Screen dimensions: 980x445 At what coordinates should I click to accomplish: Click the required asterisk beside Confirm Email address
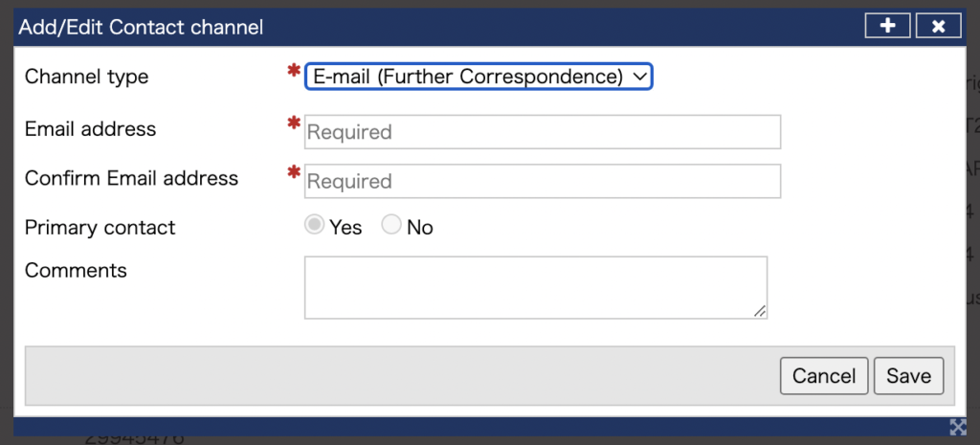point(294,173)
